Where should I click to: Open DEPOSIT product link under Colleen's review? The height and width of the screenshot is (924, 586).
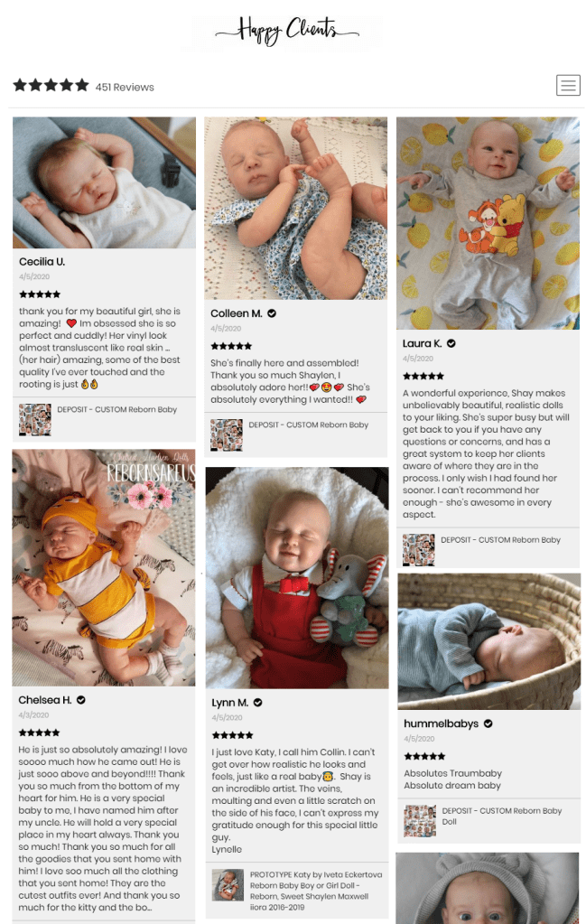point(308,425)
